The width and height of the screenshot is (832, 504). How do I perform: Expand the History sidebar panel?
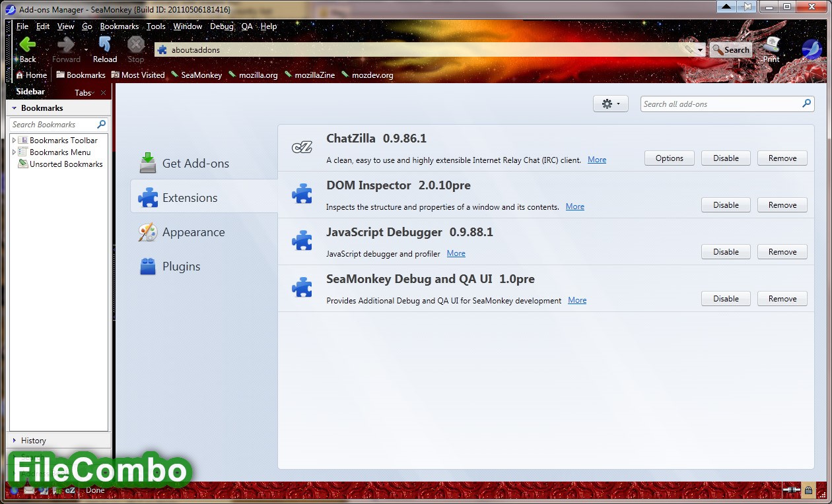coord(59,441)
